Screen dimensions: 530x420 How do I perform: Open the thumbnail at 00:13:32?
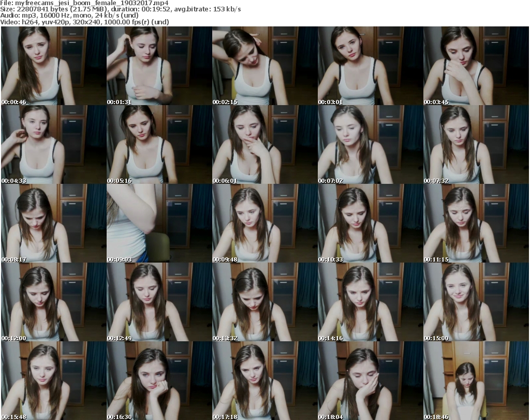pos(264,302)
